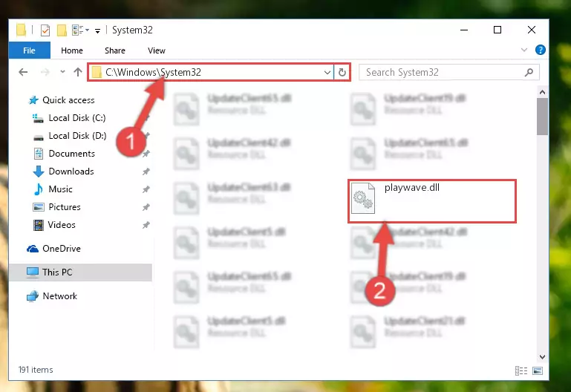Click the New Folder icon in title bar

click(62, 30)
